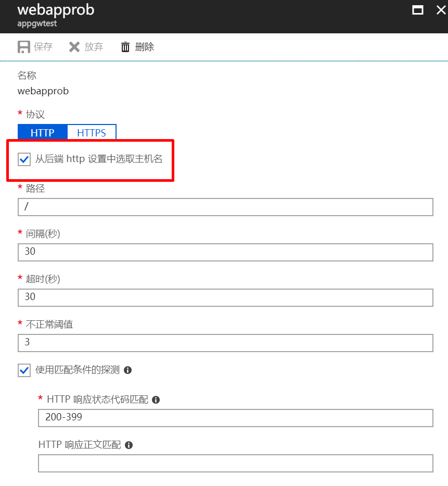
Task: Click the 路径 input field
Action: point(225,207)
